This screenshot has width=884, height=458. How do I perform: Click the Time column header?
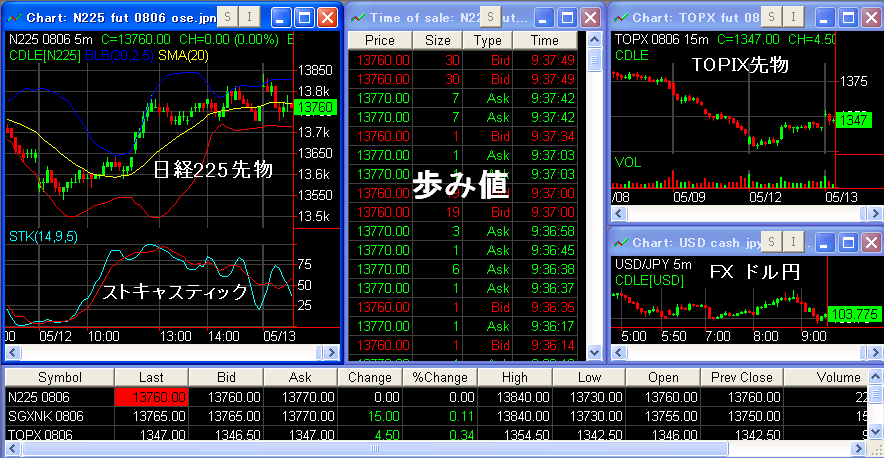pyautogui.click(x=545, y=41)
